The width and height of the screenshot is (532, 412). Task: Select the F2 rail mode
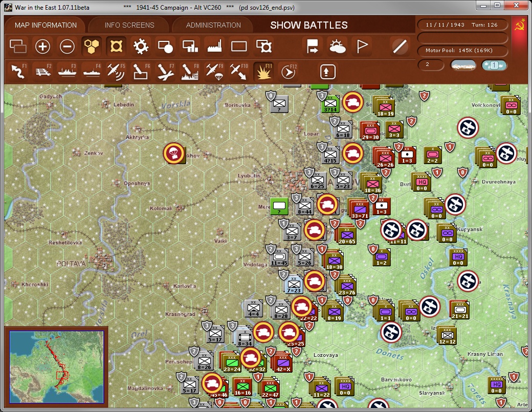43,72
